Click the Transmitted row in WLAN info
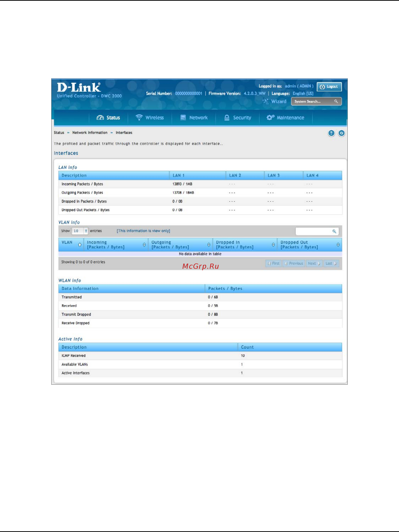 click(200, 297)
